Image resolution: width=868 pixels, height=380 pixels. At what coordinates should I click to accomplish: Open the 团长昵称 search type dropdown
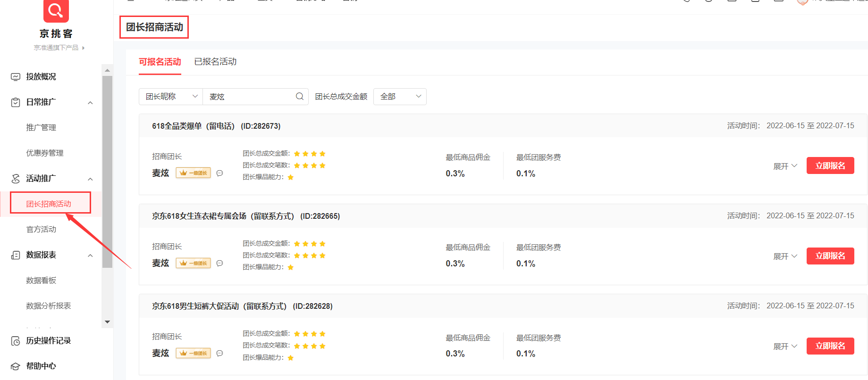(x=171, y=97)
